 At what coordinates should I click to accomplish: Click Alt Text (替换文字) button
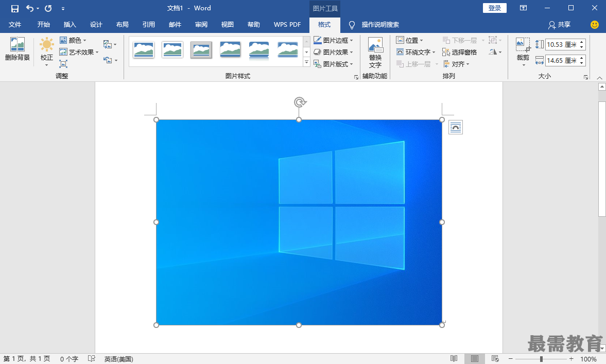point(375,53)
